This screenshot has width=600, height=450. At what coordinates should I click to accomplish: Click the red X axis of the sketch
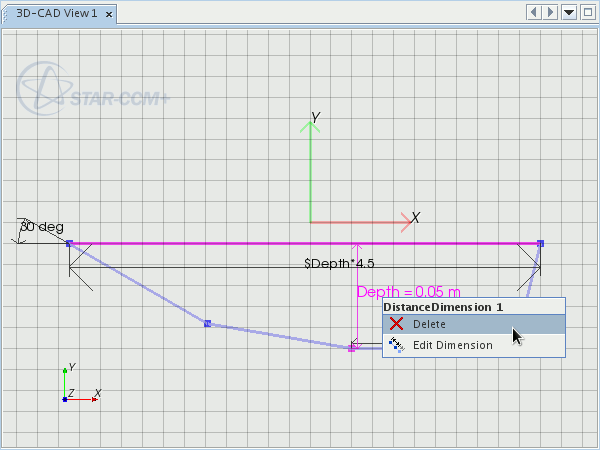(360, 222)
